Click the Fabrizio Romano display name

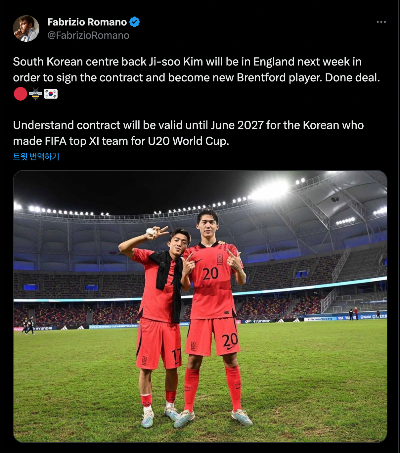[x=87, y=22]
